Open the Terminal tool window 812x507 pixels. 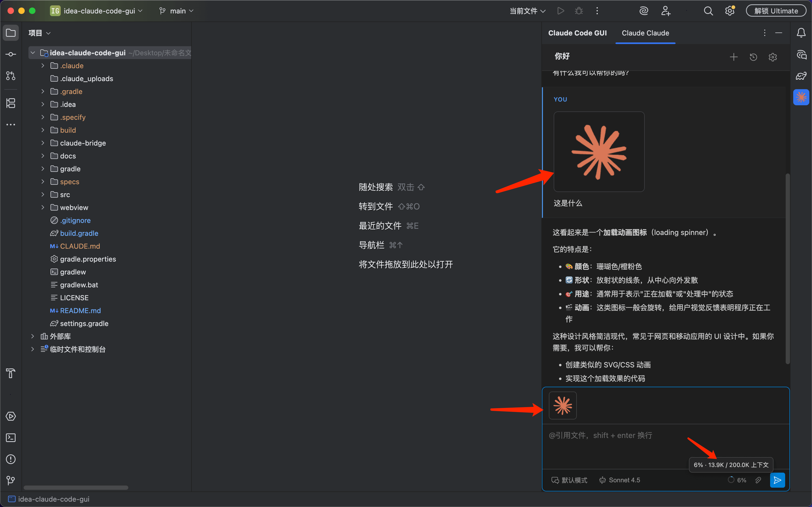point(10,438)
